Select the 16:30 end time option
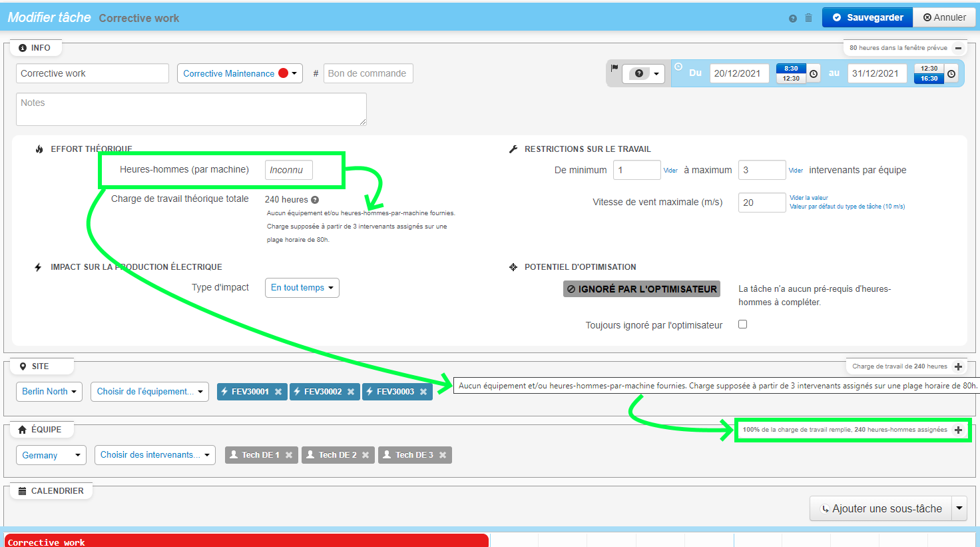 (929, 79)
